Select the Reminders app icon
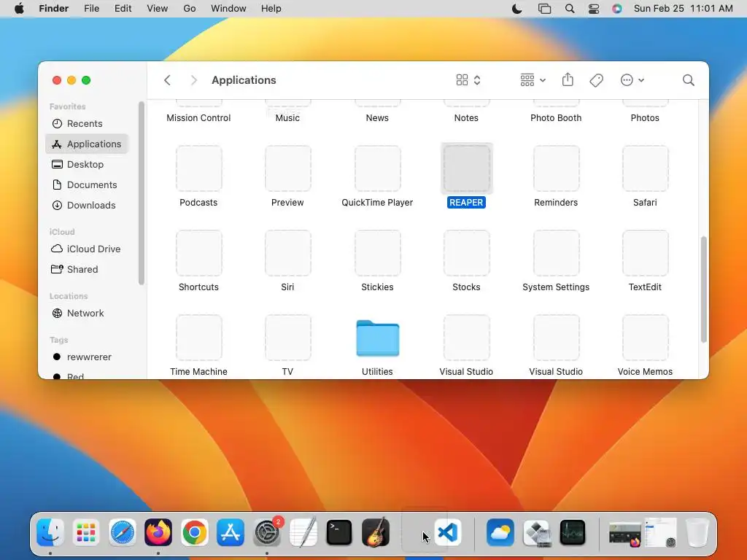Viewport: 747px width, 560px height. 556,168
